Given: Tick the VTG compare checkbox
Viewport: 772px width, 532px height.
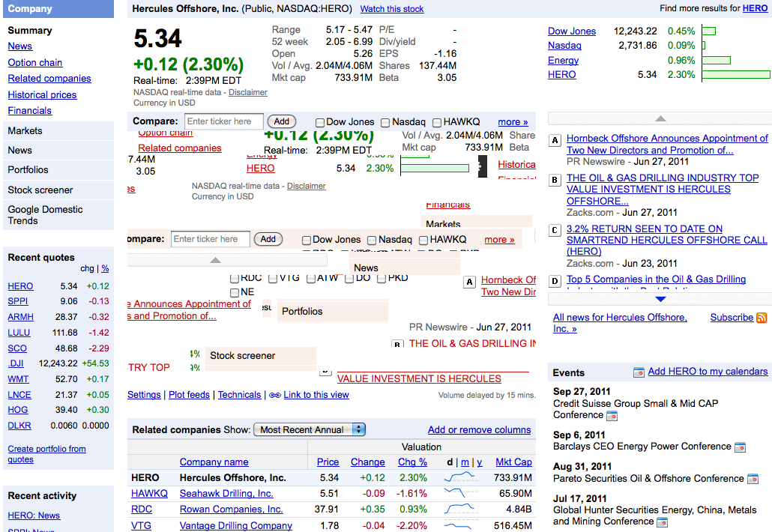Looking at the screenshot, I should pyautogui.click(x=273, y=279).
